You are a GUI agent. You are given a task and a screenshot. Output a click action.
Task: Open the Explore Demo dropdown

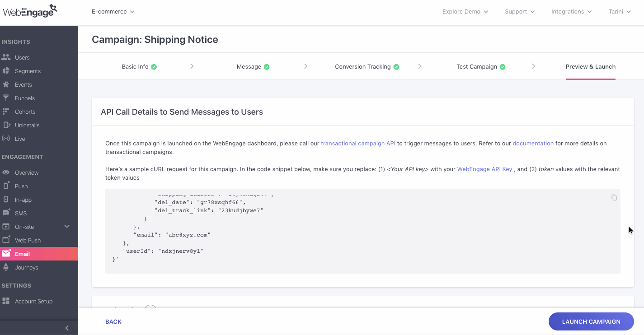pyautogui.click(x=465, y=12)
